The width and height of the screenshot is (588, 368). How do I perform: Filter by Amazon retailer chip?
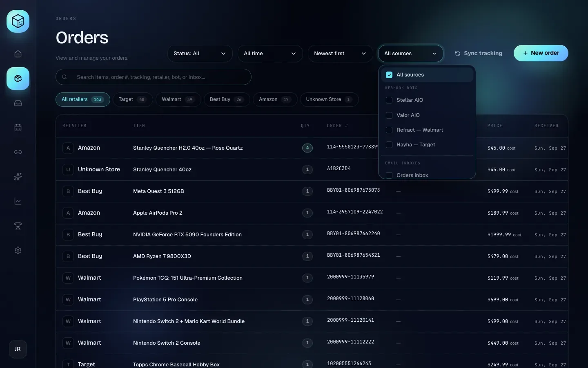coord(275,99)
